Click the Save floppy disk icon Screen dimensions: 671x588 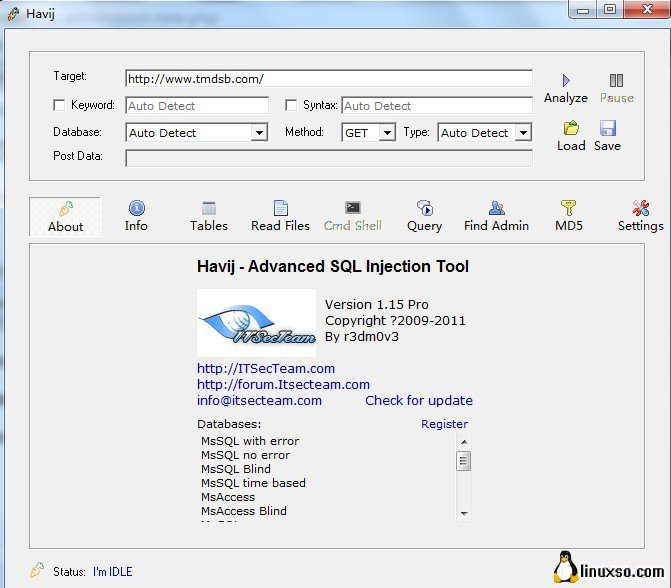[x=607, y=128]
